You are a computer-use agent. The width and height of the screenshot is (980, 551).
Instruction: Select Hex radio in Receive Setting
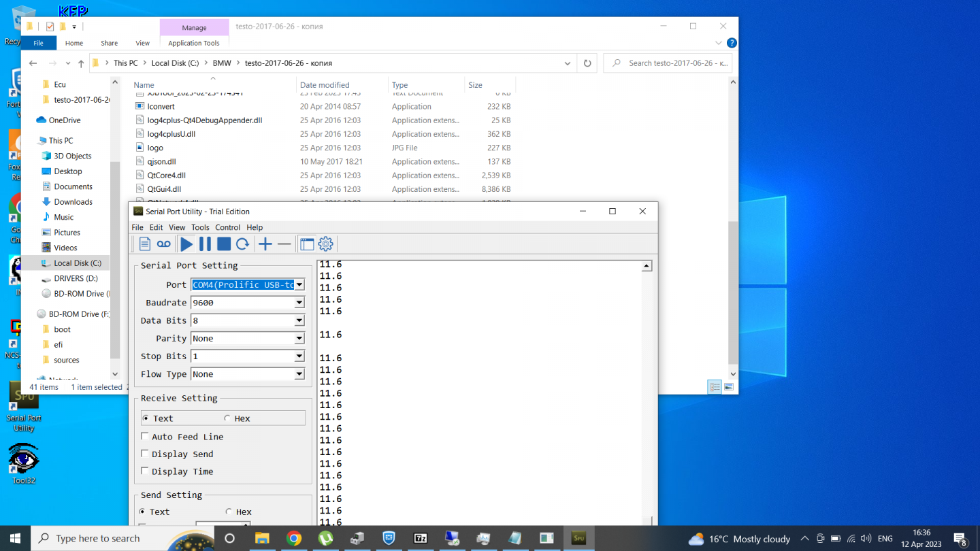click(x=227, y=418)
